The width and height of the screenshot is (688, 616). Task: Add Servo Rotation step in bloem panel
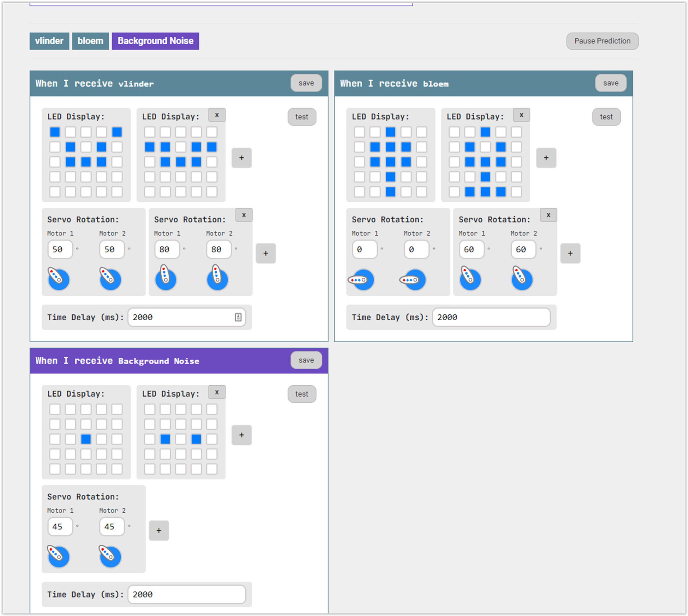[570, 253]
